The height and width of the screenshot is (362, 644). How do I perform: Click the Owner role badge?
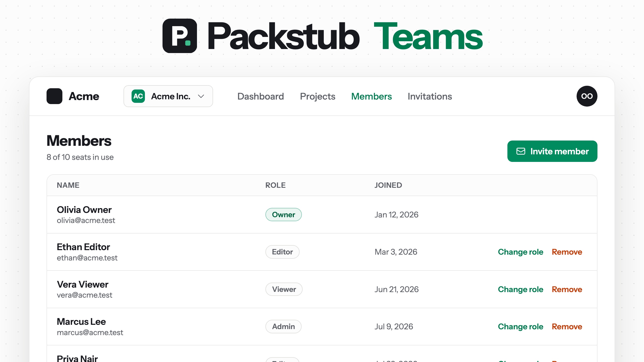click(x=284, y=214)
